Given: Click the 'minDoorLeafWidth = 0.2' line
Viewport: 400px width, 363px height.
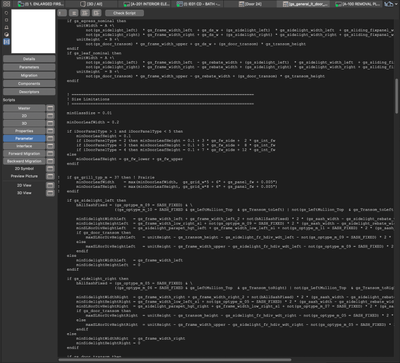Looking at the screenshot, I should pyautogui.click(x=93, y=122).
